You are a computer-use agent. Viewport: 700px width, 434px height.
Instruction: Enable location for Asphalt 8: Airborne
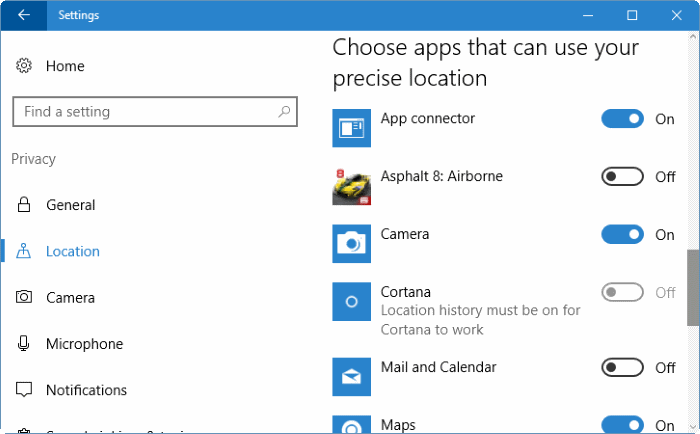[x=622, y=176]
